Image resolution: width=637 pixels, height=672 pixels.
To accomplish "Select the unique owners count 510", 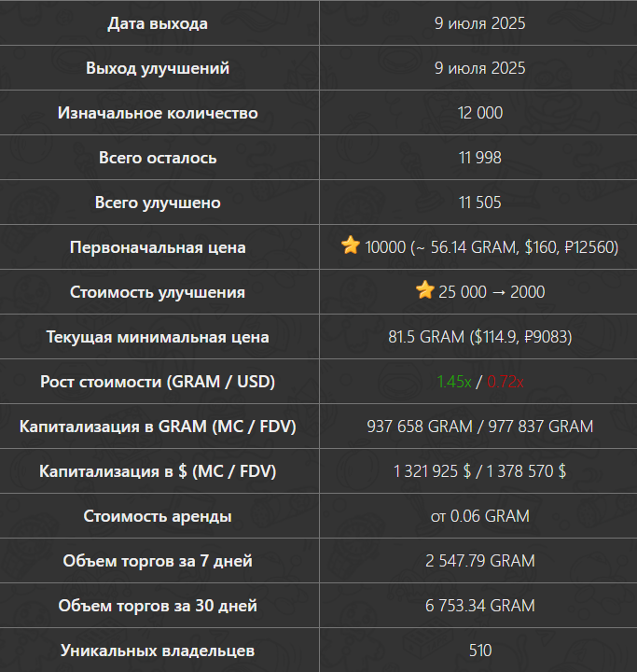I will tap(479, 651).
